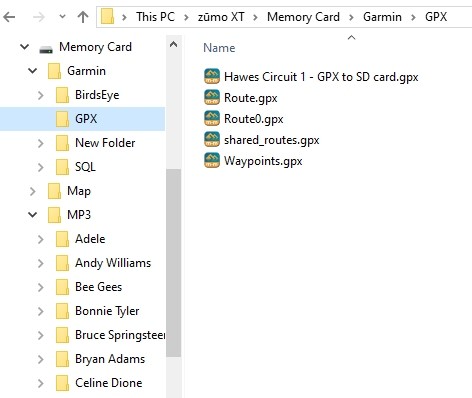The image size is (472, 398).
Task: Select Andy Williams folder in tree
Action: tap(113, 263)
